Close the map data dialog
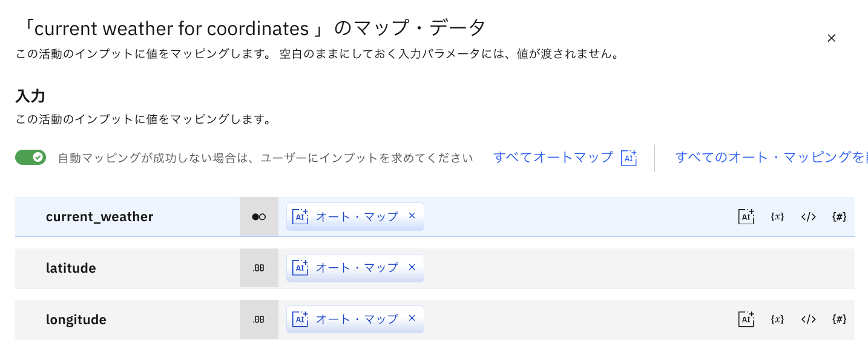Image resolution: width=868 pixels, height=360 pixels. click(x=831, y=38)
